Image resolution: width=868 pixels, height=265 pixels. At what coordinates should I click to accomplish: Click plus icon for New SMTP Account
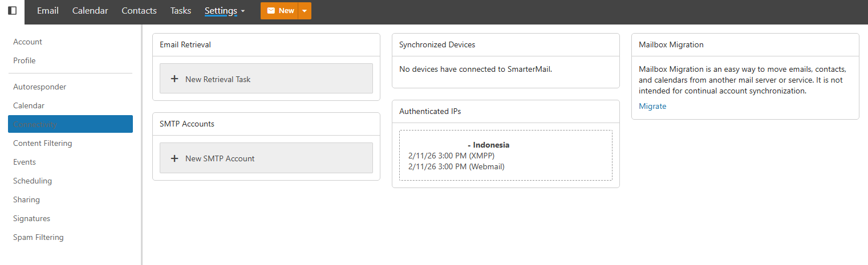point(175,158)
